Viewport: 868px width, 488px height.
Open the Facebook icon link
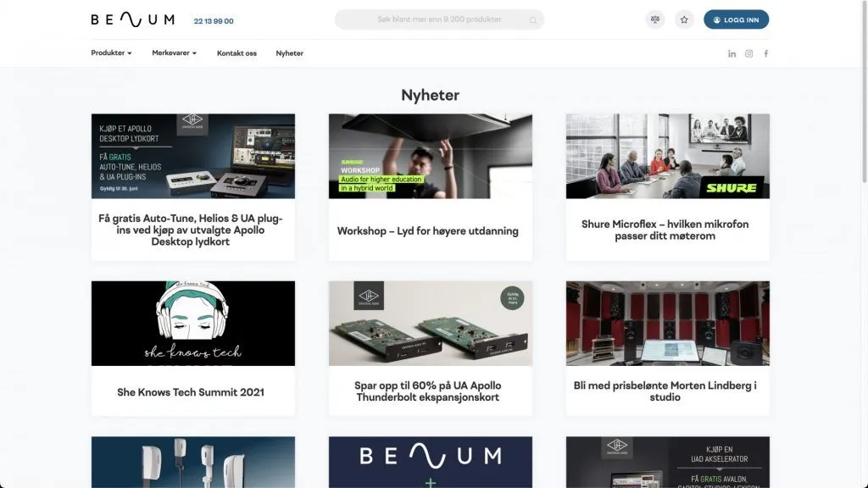(x=766, y=53)
